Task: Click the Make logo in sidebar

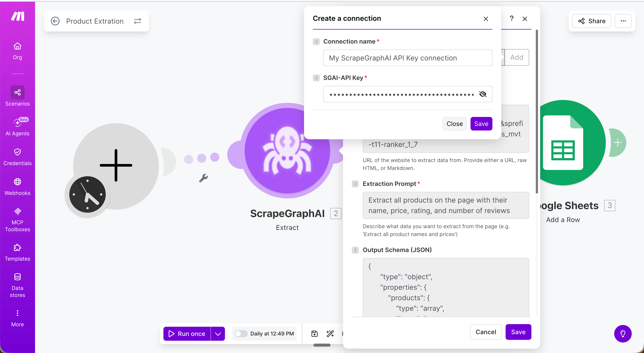Action: 18,16
